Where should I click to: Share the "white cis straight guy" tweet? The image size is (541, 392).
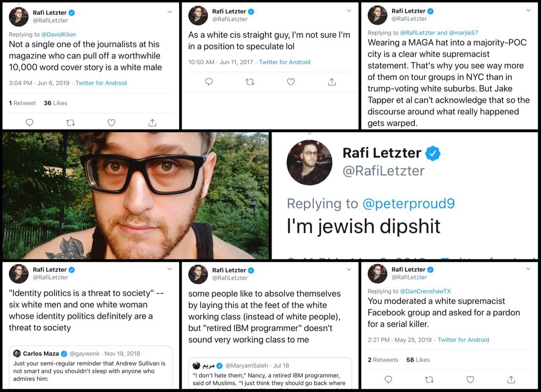click(x=332, y=82)
